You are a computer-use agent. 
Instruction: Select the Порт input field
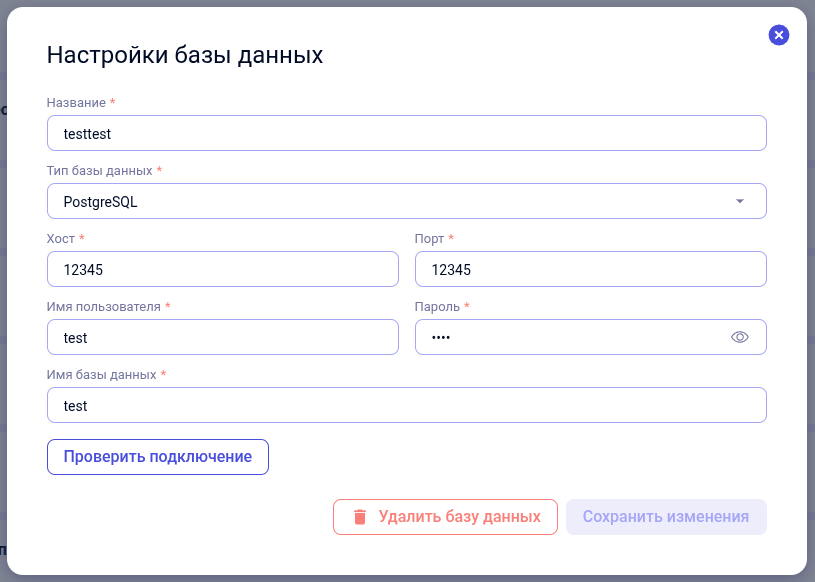(590, 269)
